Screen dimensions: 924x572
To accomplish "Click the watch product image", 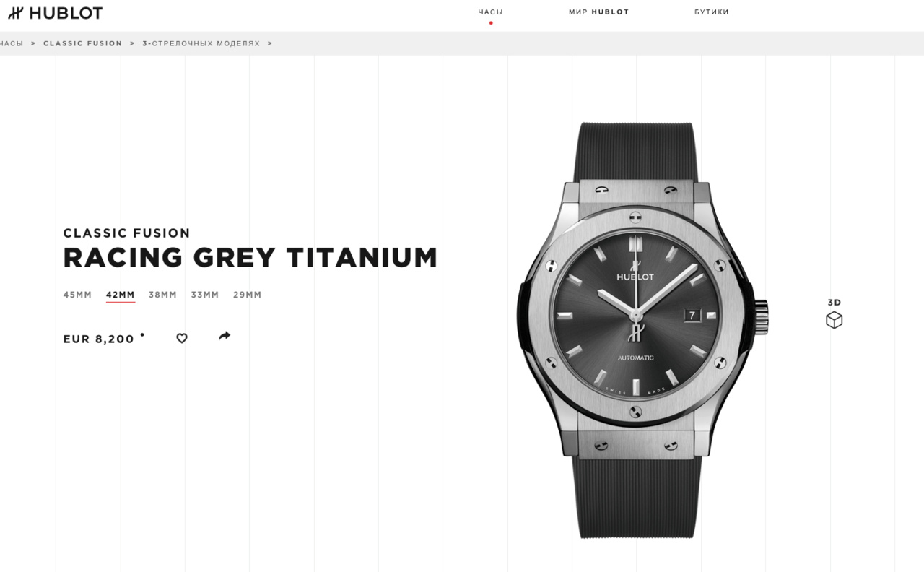I will 642,330.
